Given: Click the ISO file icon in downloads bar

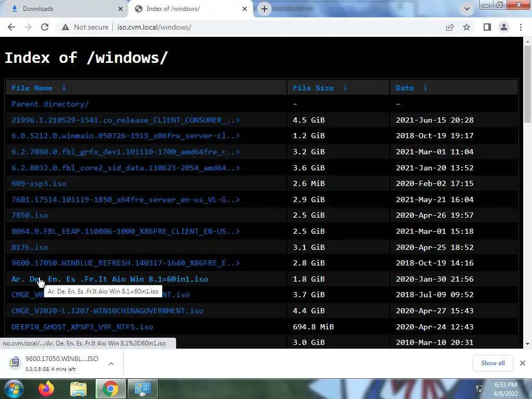Looking at the screenshot, I should point(15,362).
